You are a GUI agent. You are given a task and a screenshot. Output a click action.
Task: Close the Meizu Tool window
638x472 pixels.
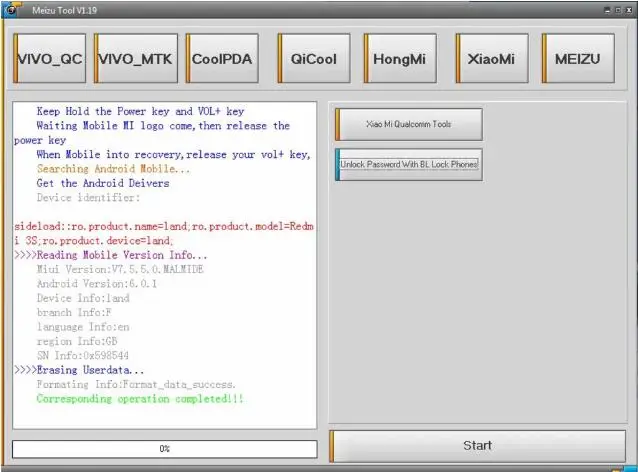point(629,10)
